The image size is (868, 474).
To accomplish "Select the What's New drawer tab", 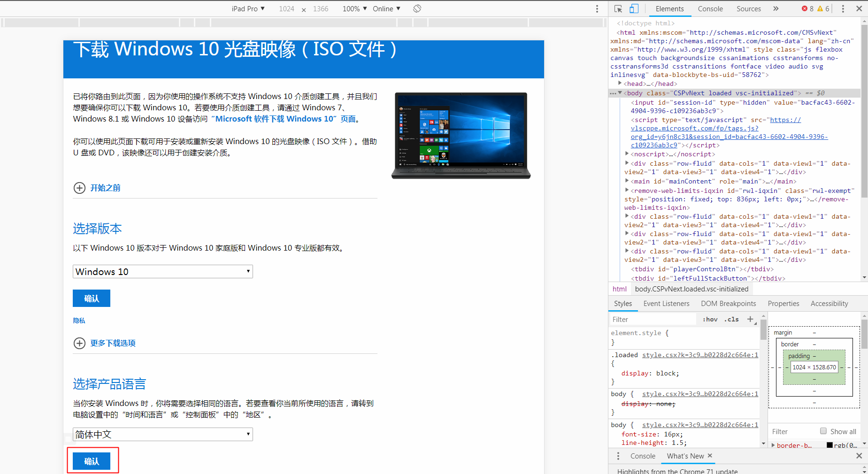I will pos(685,456).
